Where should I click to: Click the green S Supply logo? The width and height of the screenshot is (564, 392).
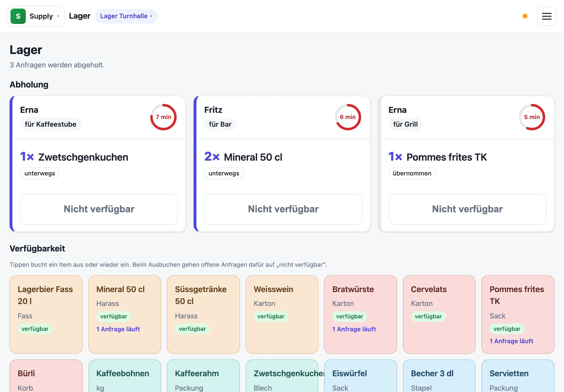point(18,16)
